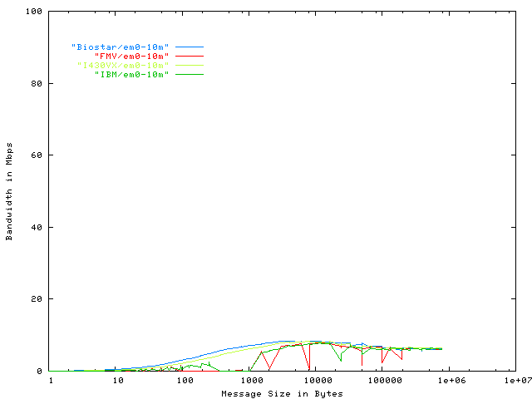Image resolution: width=532 pixels, height=399 pixels.
Task: Click the "IBM/em0-10m" legend label
Action: pos(131,74)
